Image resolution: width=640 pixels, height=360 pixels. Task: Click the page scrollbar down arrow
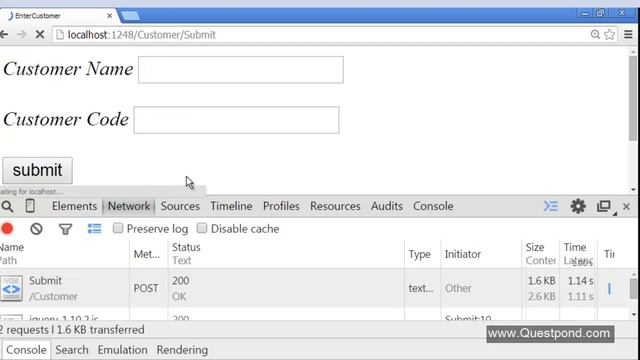pyautogui.click(x=633, y=189)
